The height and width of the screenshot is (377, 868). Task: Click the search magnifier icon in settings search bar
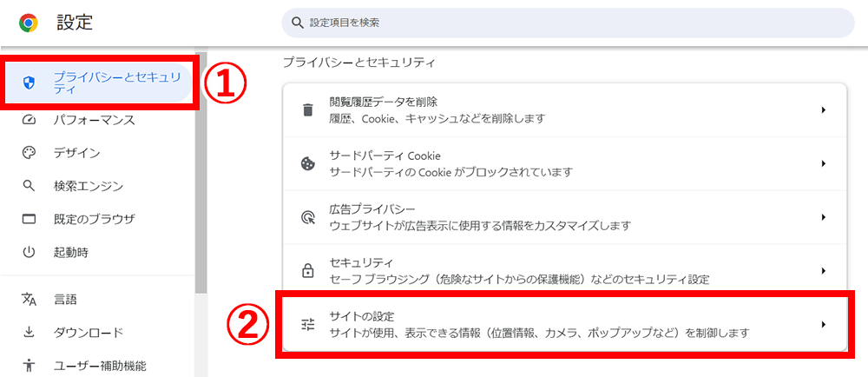click(x=297, y=23)
